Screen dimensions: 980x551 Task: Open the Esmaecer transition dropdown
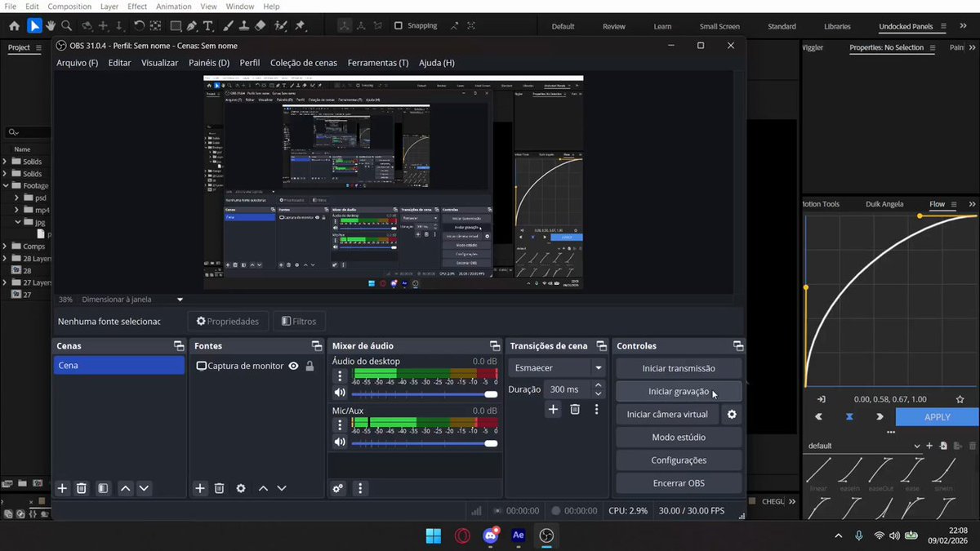(x=557, y=368)
